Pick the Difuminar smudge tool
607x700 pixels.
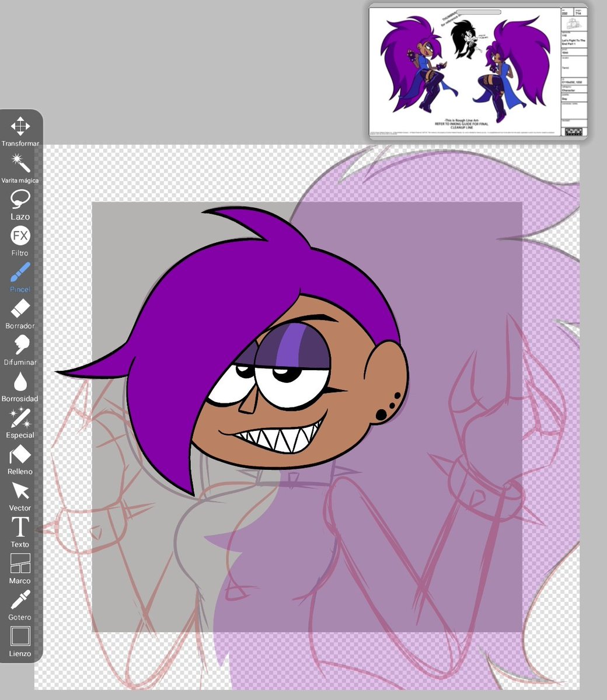coord(20,350)
